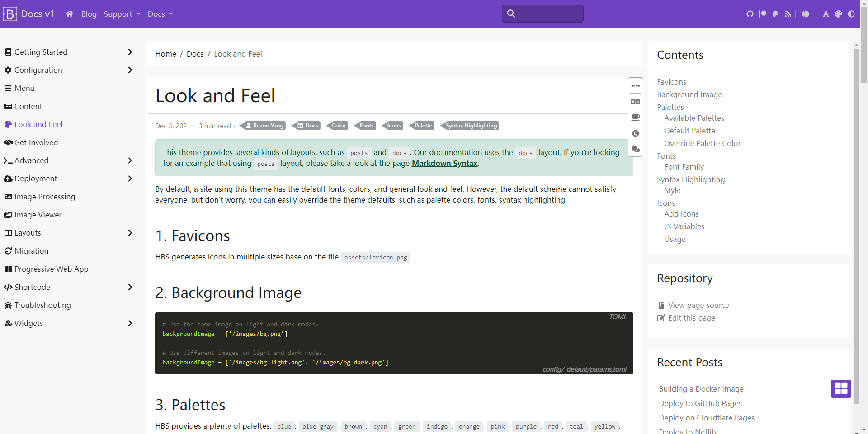
Task: Open the Markdown Syntax link
Action: [x=444, y=163]
